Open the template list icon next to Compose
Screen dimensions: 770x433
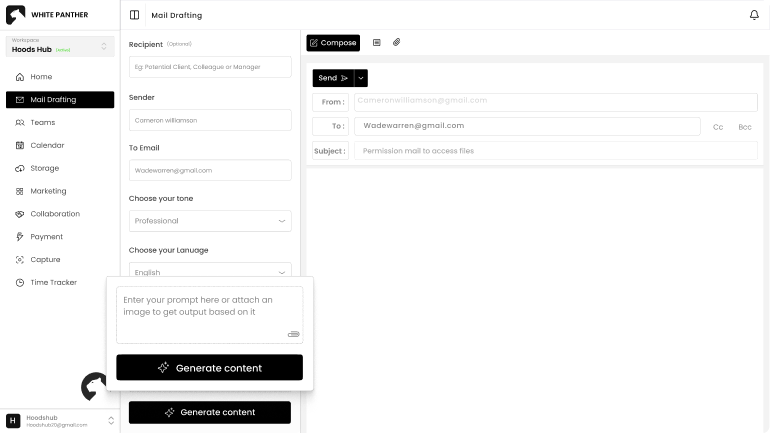click(x=376, y=43)
